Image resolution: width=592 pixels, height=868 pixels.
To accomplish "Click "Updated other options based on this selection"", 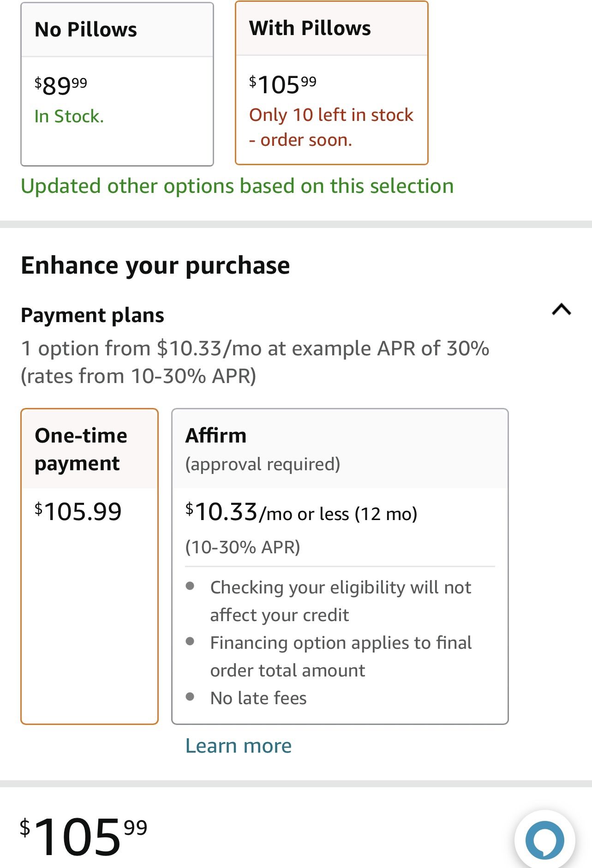I will pyautogui.click(x=237, y=186).
